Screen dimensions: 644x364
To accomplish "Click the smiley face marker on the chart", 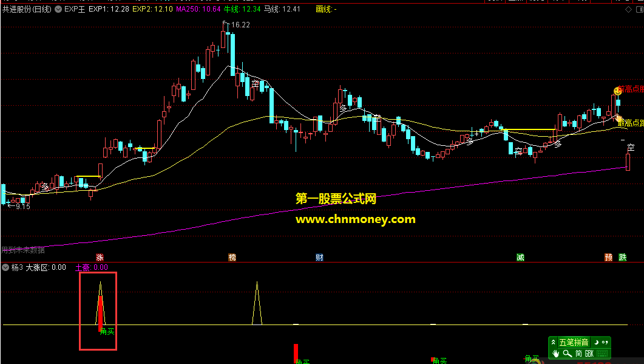I will click(x=618, y=91).
